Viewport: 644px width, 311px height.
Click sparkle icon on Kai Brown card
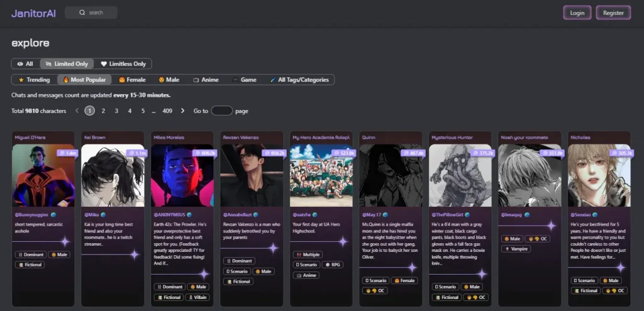133,254
